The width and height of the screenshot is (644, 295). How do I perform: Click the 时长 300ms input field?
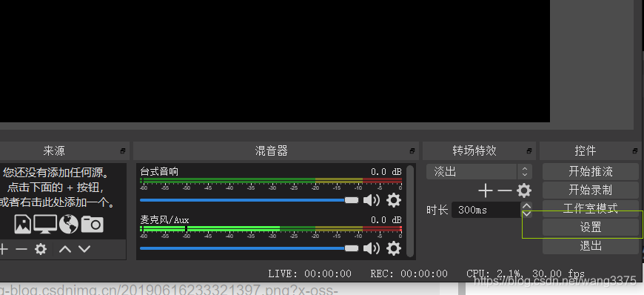(486, 210)
